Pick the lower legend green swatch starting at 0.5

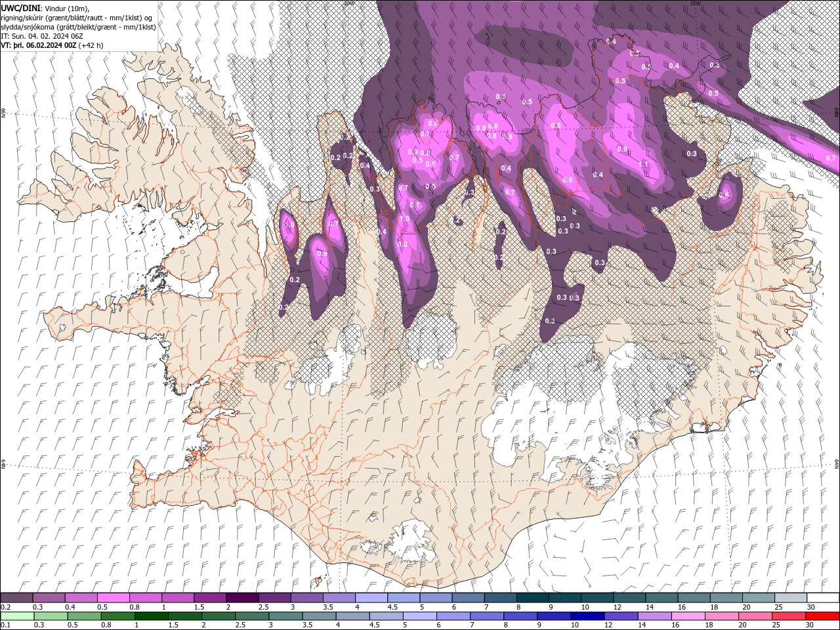pos(84,616)
